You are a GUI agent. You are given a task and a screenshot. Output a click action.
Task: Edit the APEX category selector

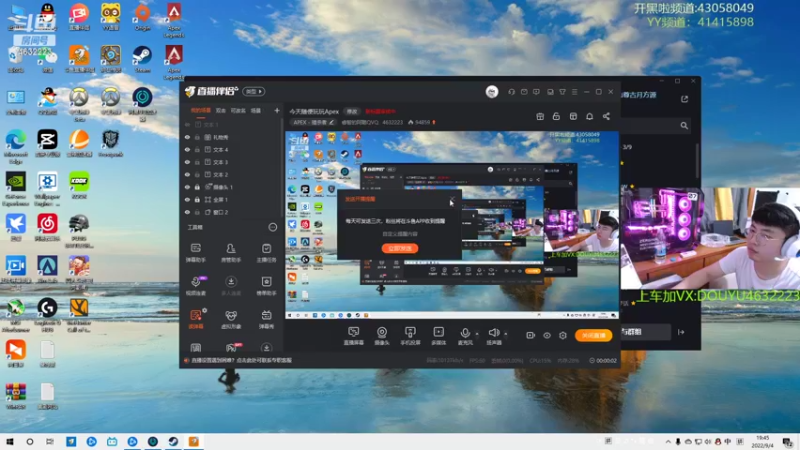(313, 122)
